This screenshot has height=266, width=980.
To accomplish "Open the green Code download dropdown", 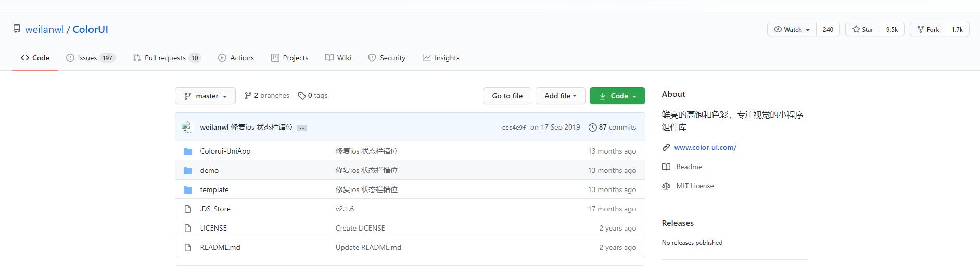I will pos(617,96).
